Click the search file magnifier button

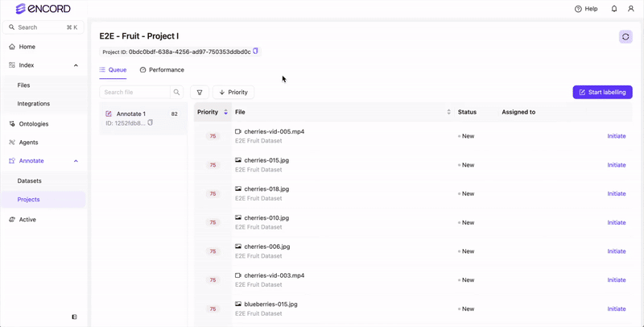[x=176, y=92]
